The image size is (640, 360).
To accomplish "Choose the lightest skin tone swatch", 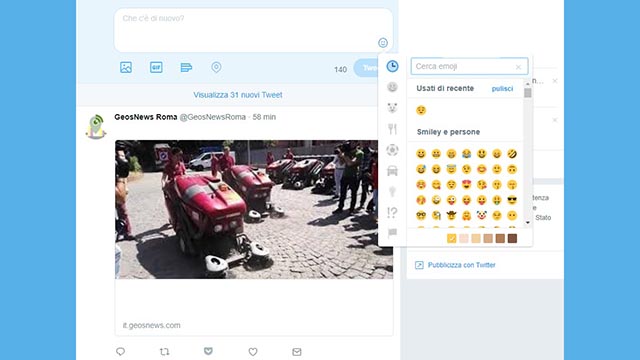I will [464, 238].
